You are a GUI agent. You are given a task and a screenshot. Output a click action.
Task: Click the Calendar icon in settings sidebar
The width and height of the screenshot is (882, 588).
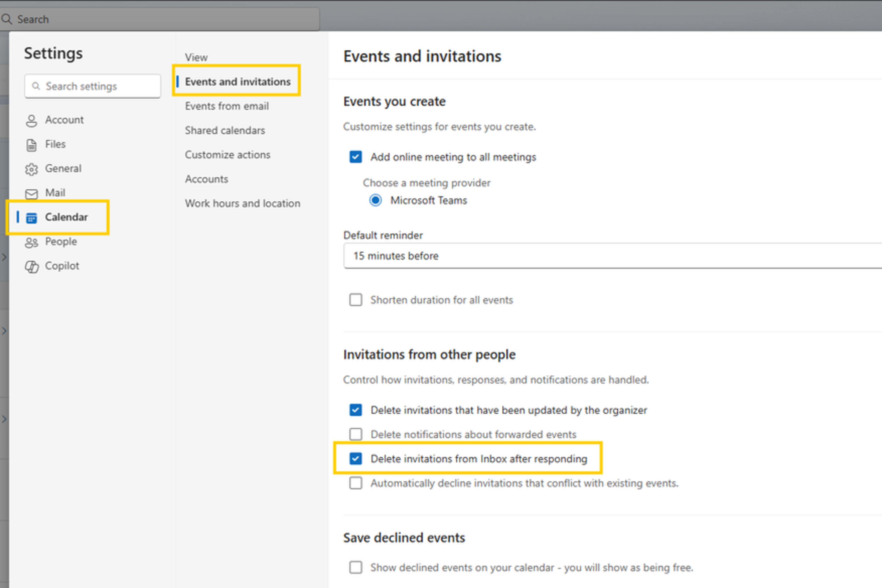tap(31, 218)
